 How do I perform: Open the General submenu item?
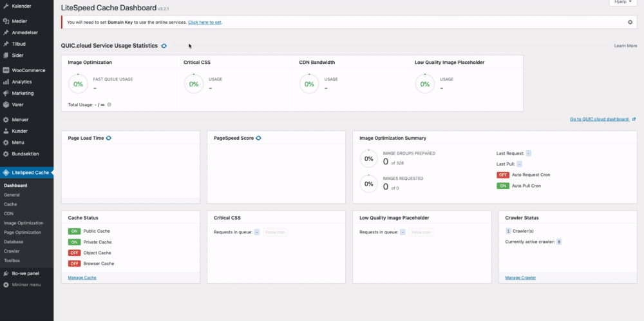point(12,195)
